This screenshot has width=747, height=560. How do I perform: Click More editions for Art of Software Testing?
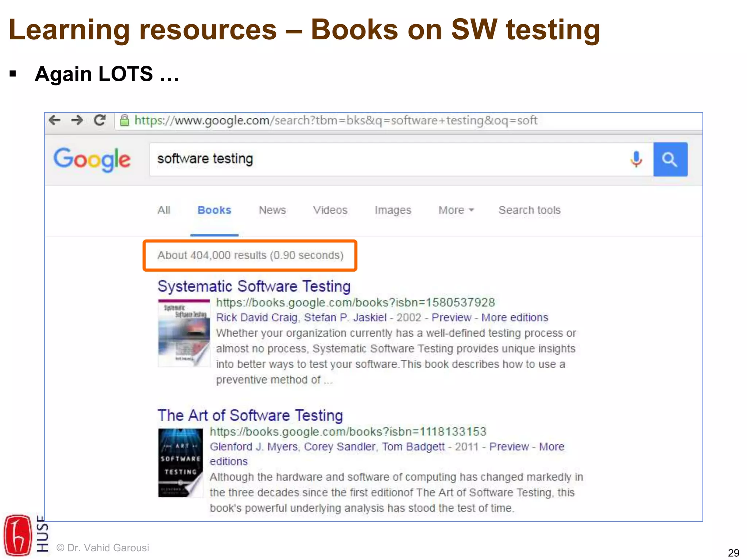551,447
